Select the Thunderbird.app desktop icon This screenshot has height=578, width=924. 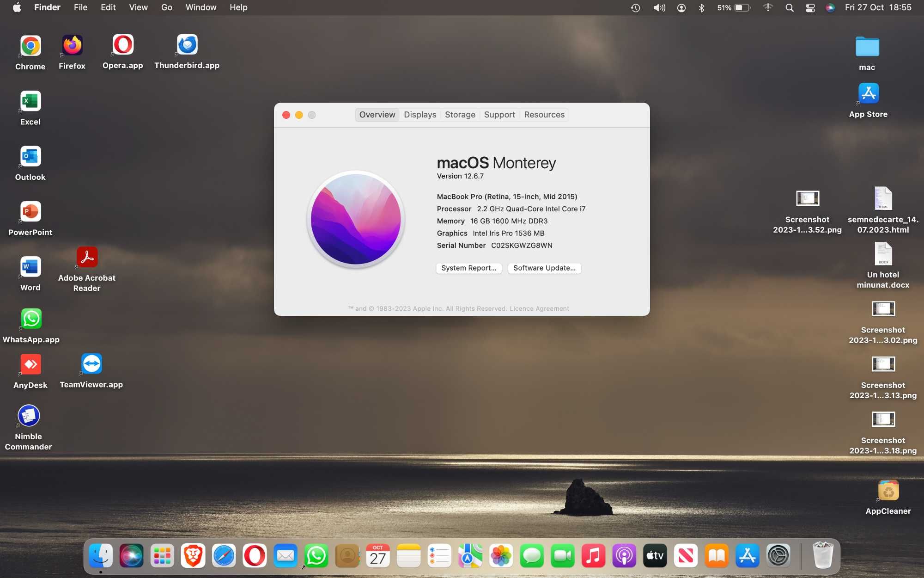coord(187,45)
